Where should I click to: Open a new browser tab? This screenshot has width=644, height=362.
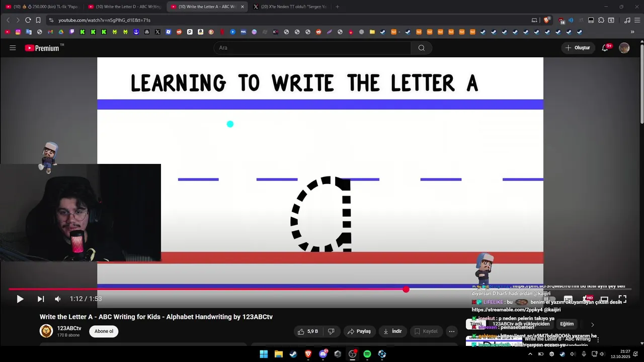[337, 7]
